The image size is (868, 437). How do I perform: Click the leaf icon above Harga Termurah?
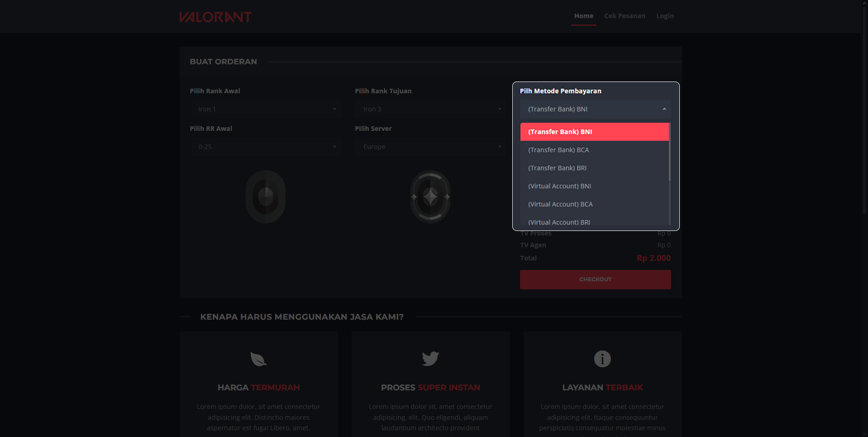coord(258,359)
